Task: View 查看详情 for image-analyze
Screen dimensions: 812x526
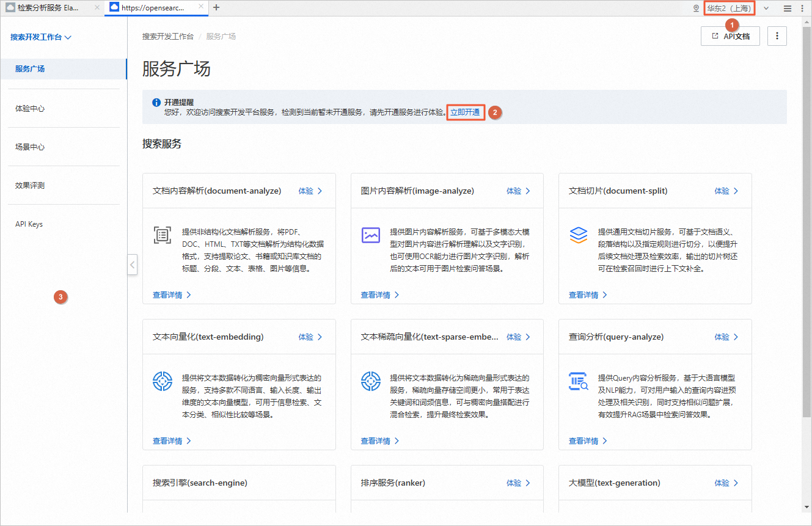Action: 380,295
